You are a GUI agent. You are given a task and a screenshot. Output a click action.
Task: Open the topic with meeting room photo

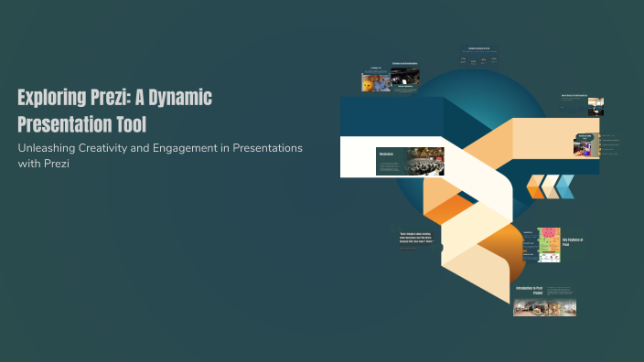583,105
